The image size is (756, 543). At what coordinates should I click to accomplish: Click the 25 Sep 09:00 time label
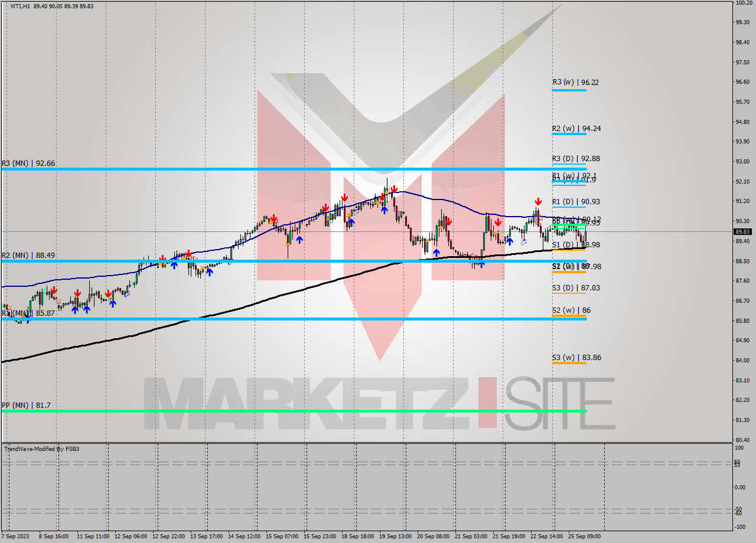[584, 537]
